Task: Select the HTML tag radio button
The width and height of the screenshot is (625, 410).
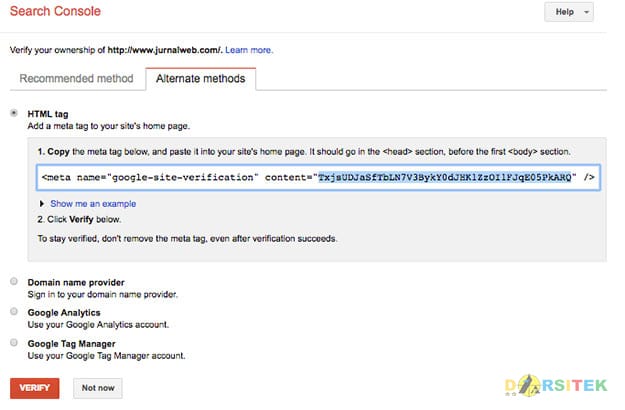Action: [x=14, y=113]
